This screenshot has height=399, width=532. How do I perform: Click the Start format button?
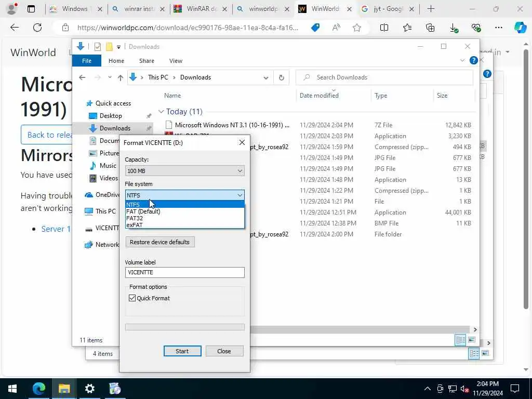click(x=182, y=351)
